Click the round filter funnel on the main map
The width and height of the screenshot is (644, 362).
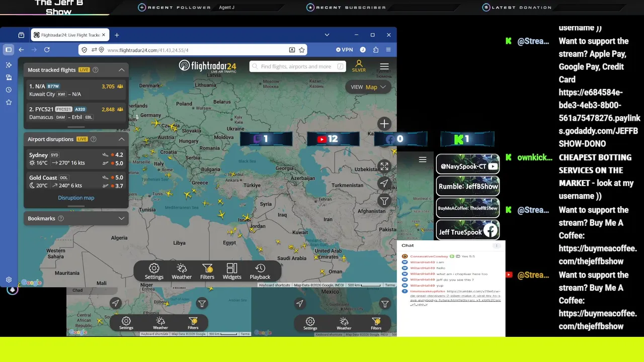384,201
